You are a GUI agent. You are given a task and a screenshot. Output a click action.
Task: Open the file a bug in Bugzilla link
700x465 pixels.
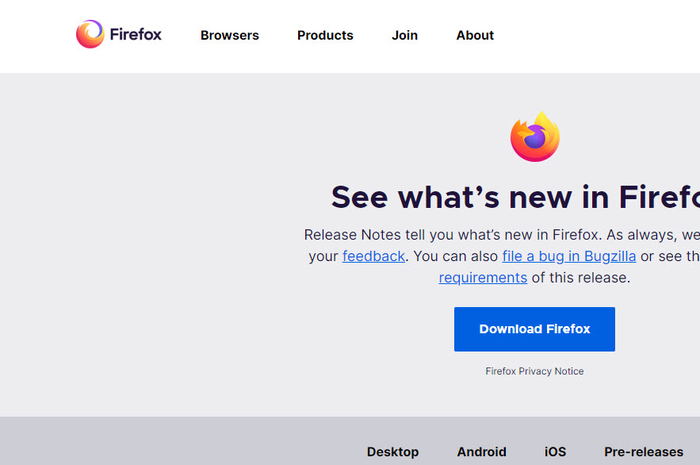click(x=569, y=256)
